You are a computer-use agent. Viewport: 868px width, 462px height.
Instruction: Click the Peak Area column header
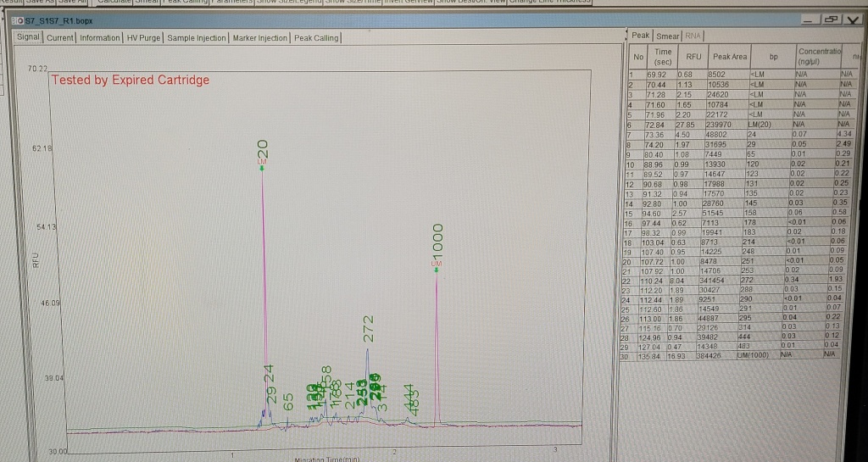pos(729,57)
